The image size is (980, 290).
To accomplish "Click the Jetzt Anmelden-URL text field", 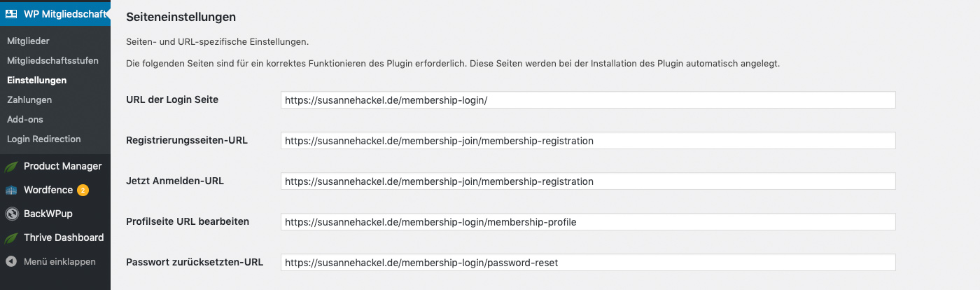I will tap(587, 181).
